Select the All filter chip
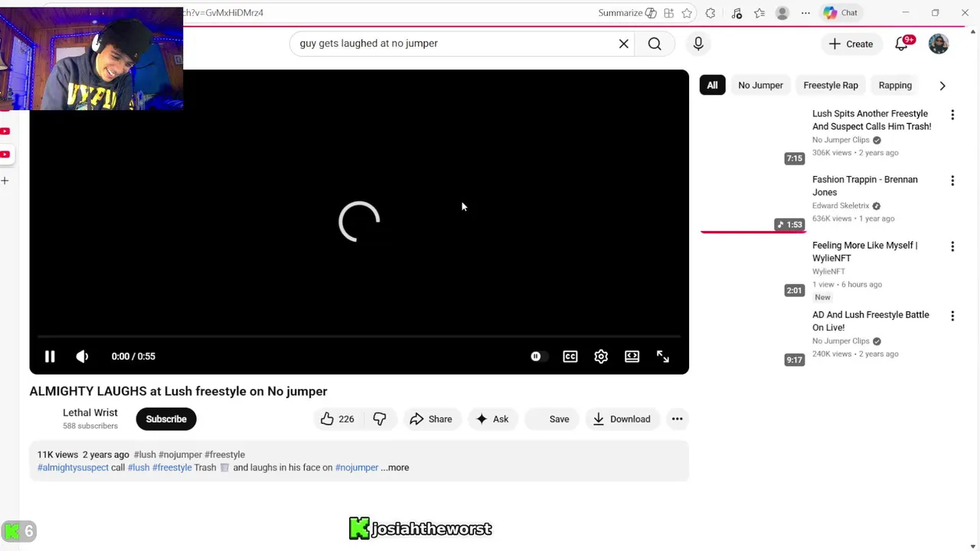Image resolution: width=980 pixels, height=551 pixels. (x=712, y=85)
